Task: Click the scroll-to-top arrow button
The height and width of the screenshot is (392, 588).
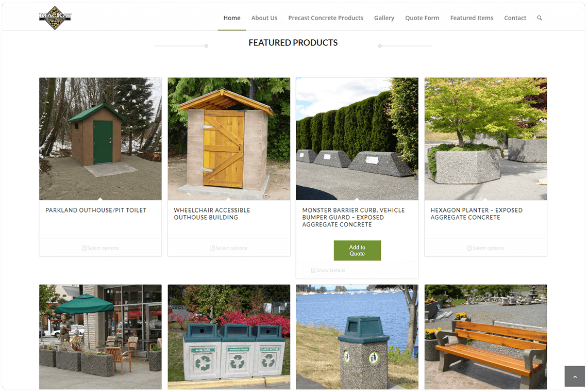Action: [575, 376]
